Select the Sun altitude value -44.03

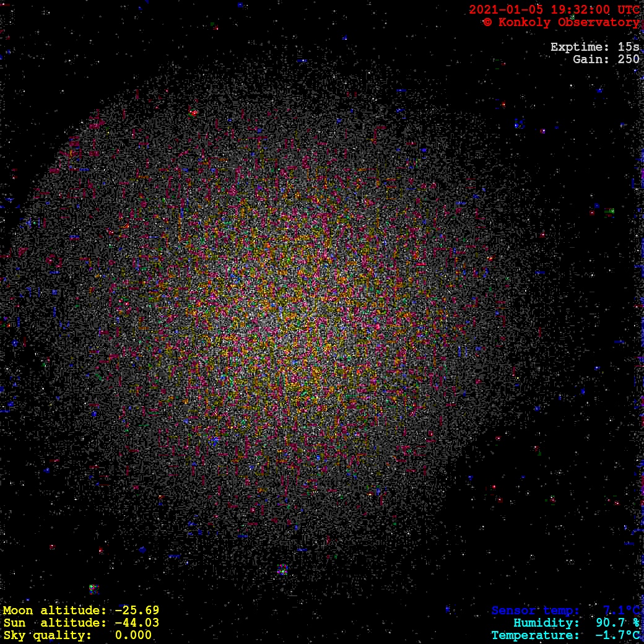pyautogui.click(x=137, y=623)
